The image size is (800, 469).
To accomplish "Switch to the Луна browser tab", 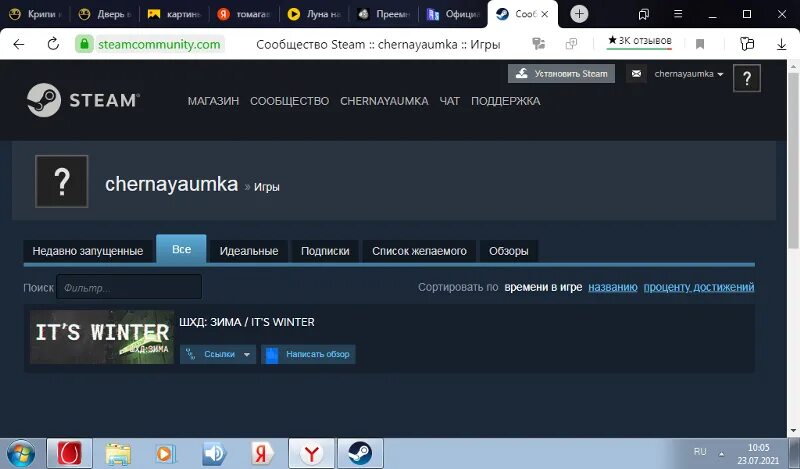I will 313,14.
